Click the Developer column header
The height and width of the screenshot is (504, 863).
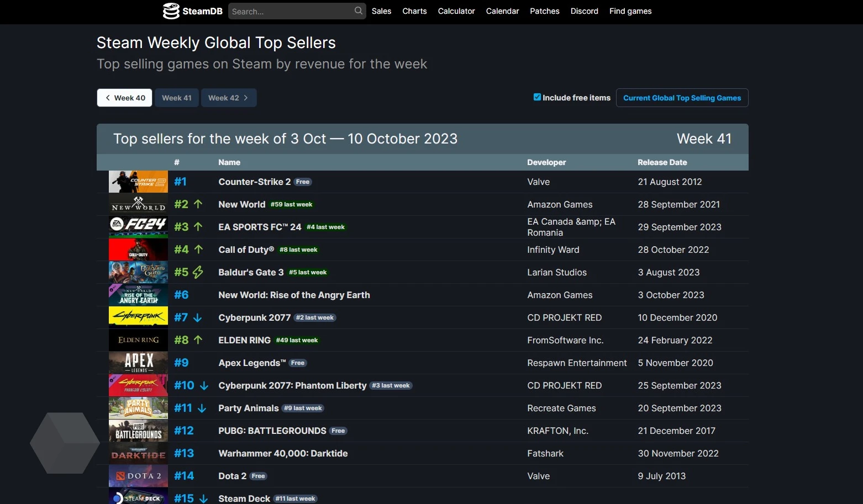[546, 162]
